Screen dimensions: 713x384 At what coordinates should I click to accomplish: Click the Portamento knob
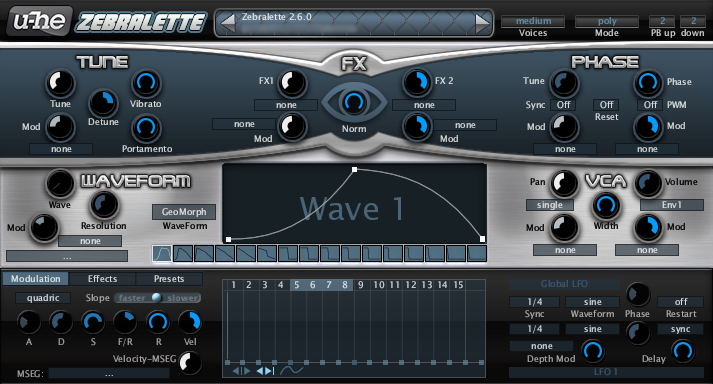tap(146, 128)
